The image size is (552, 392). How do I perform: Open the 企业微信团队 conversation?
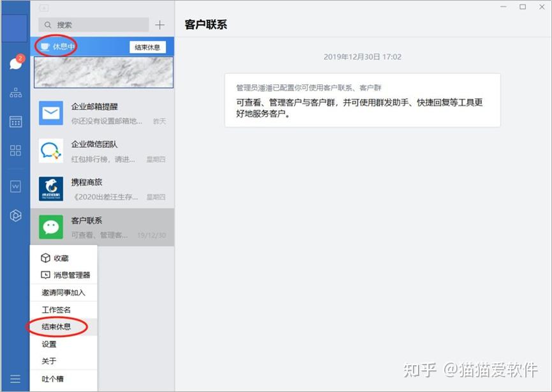[x=103, y=151]
